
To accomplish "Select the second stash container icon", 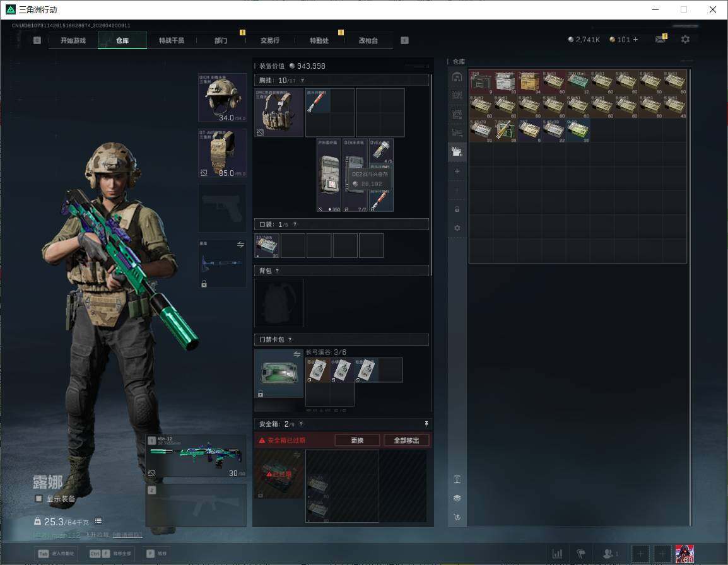I will [457, 96].
